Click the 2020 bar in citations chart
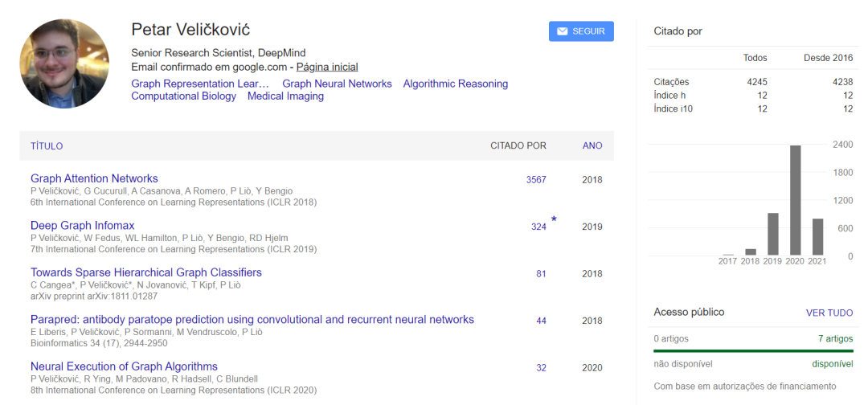Screen dimensions: 868x405 pos(796,200)
